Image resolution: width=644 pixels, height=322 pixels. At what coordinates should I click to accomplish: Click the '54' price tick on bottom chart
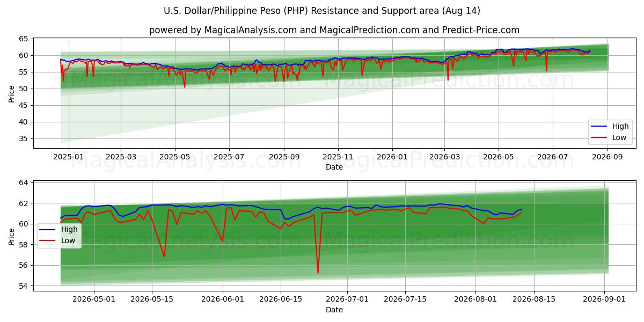[24, 286]
